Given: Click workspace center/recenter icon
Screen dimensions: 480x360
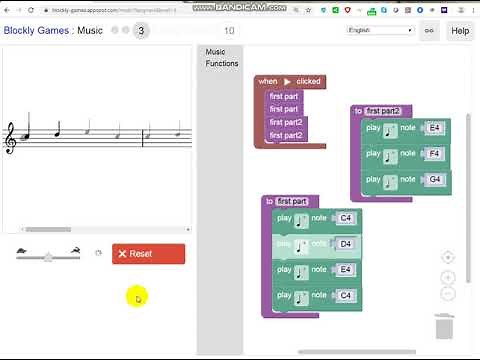Looking at the screenshot, I should point(448,257).
